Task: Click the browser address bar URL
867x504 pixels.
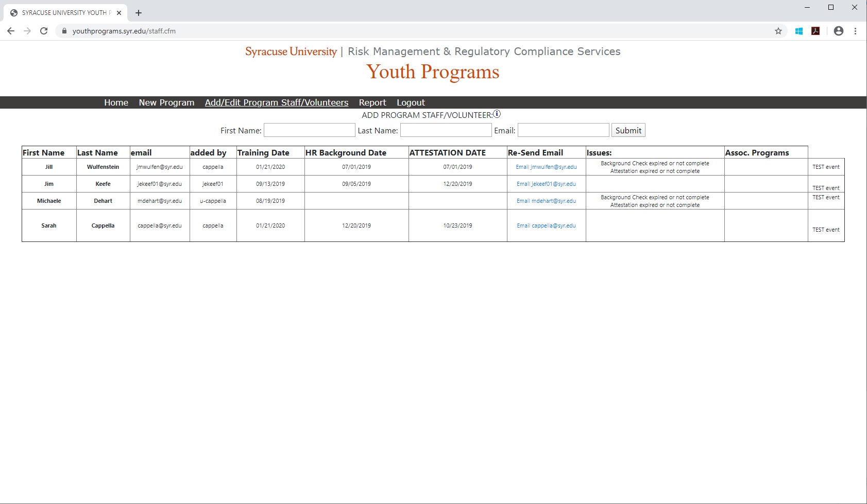Action: tap(124, 31)
